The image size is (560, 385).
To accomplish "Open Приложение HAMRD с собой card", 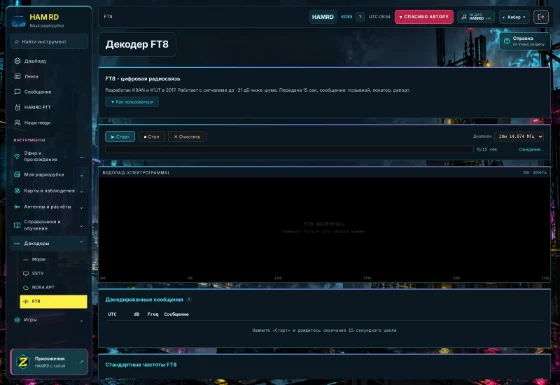I will [49, 362].
